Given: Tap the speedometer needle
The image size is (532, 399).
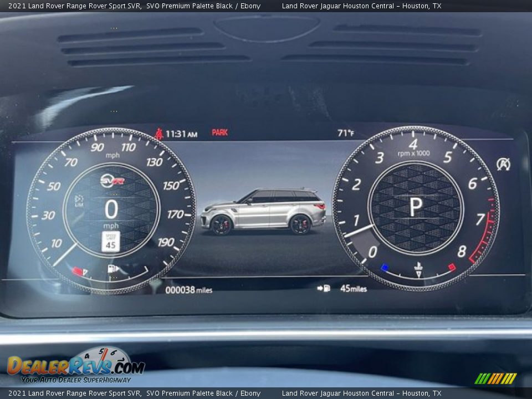Looking at the screenshot, I should (x=65, y=254).
